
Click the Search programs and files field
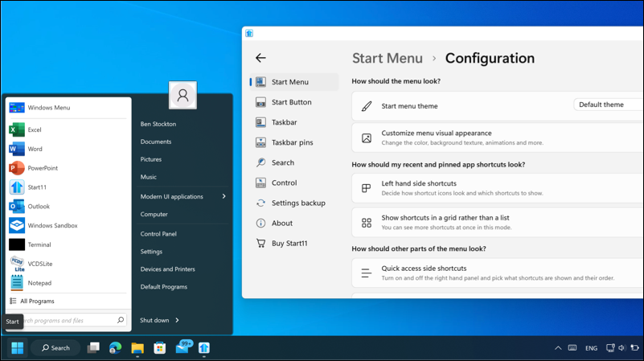pos(68,320)
